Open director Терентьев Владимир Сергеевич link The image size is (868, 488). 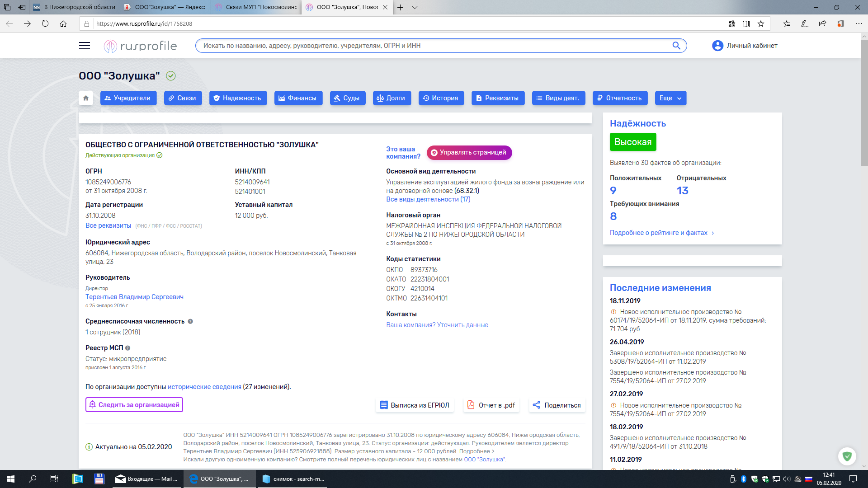pos(134,297)
